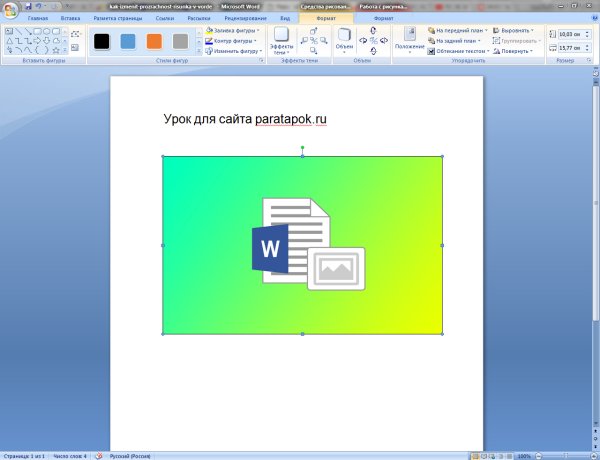This screenshot has height=460, width=600.
Task: Click the Save icon in quick access toolbar
Action: [x=29, y=6]
